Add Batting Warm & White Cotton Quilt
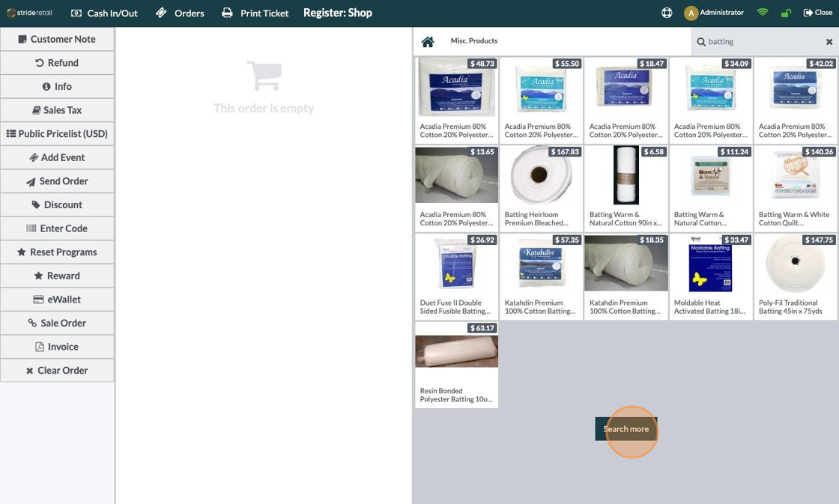Viewport: 839px width, 504px height. 795,188
